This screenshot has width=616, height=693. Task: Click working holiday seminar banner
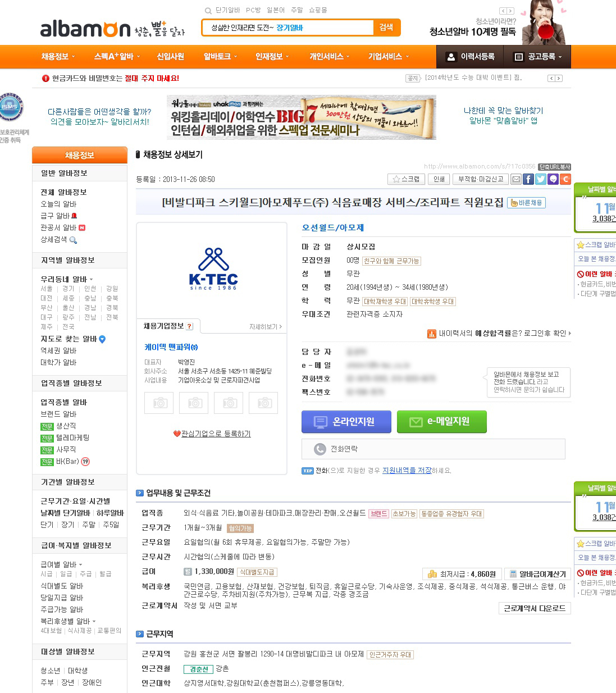tap(302, 117)
